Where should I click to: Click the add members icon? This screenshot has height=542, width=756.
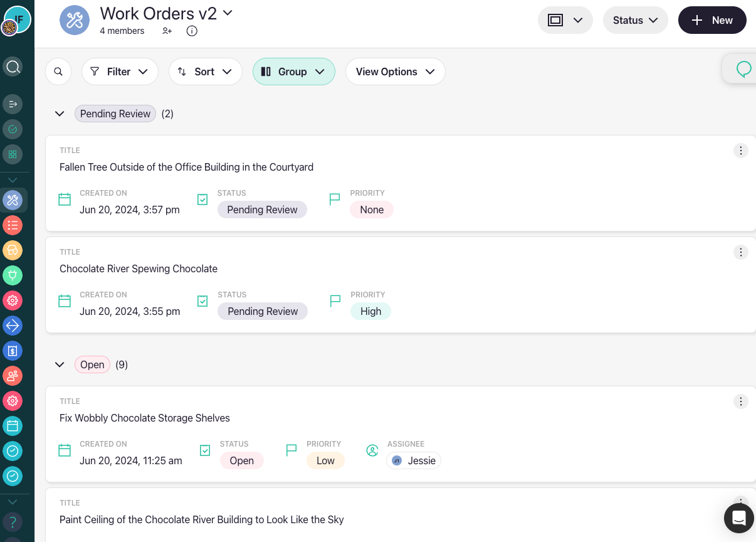click(x=167, y=31)
